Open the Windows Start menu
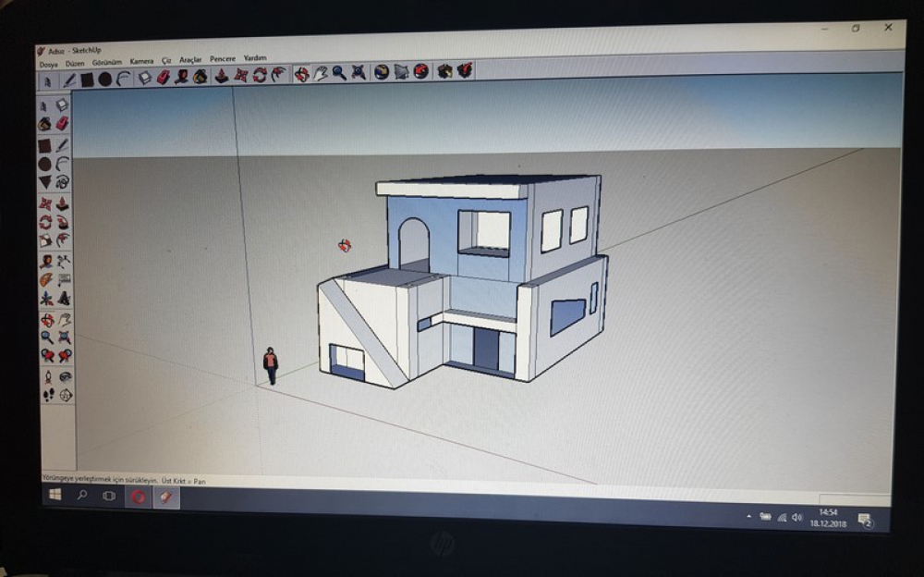The width and height of the screenshot is (924, 577). click(x=55, y=495)
